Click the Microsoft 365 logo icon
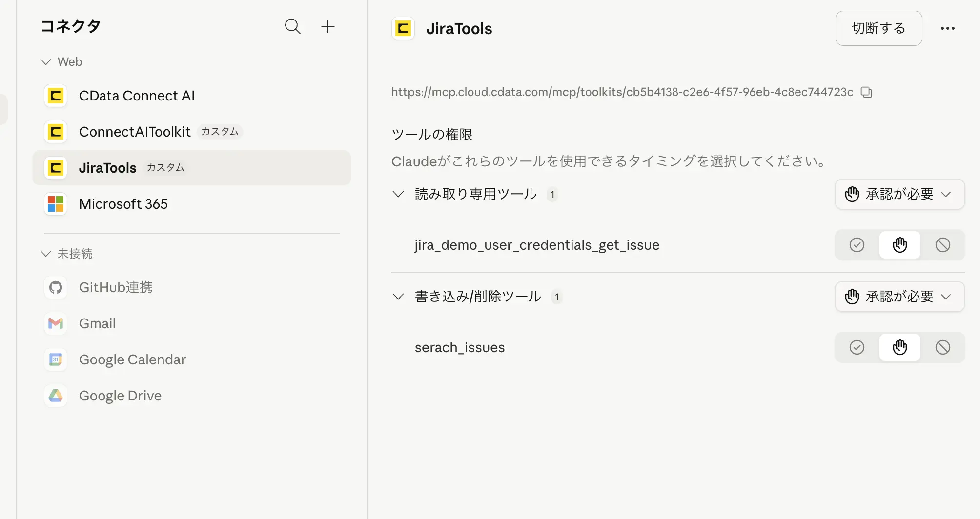Image resolution: width=980 pixels, height=519 pixels. [x=56, y=204]
